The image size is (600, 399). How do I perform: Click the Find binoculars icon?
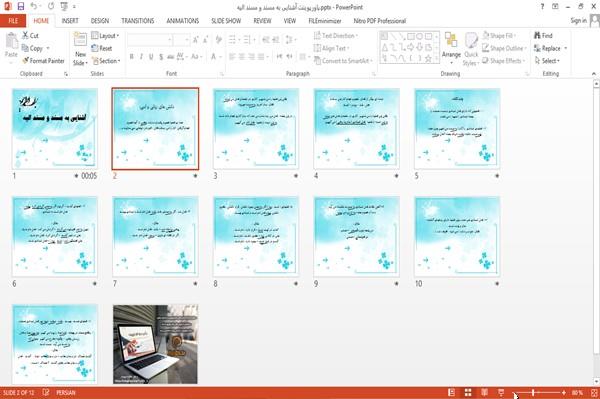click(537, 35)
